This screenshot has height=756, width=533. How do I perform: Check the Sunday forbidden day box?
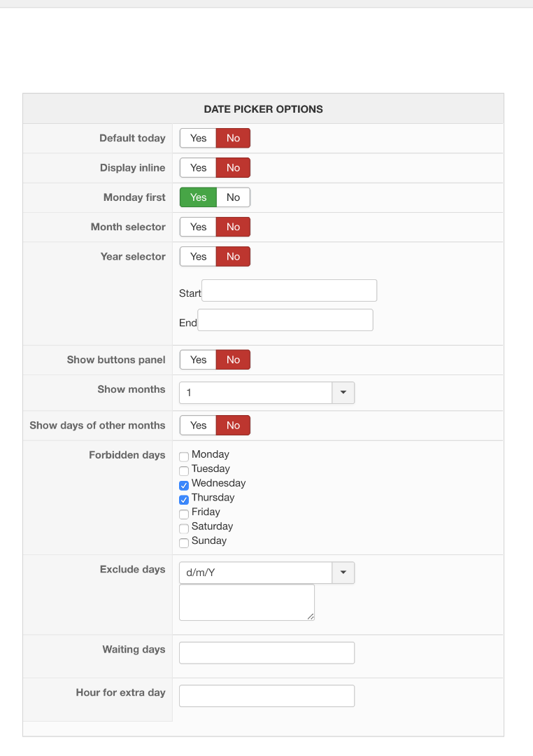(x=184, y=542)
